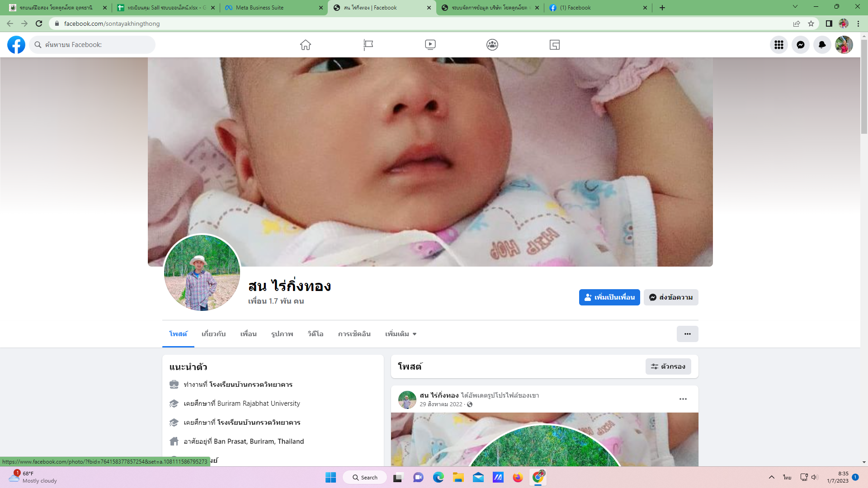Open the Pages flag icon
The image size is (868, 488).
tap(368, 45)
